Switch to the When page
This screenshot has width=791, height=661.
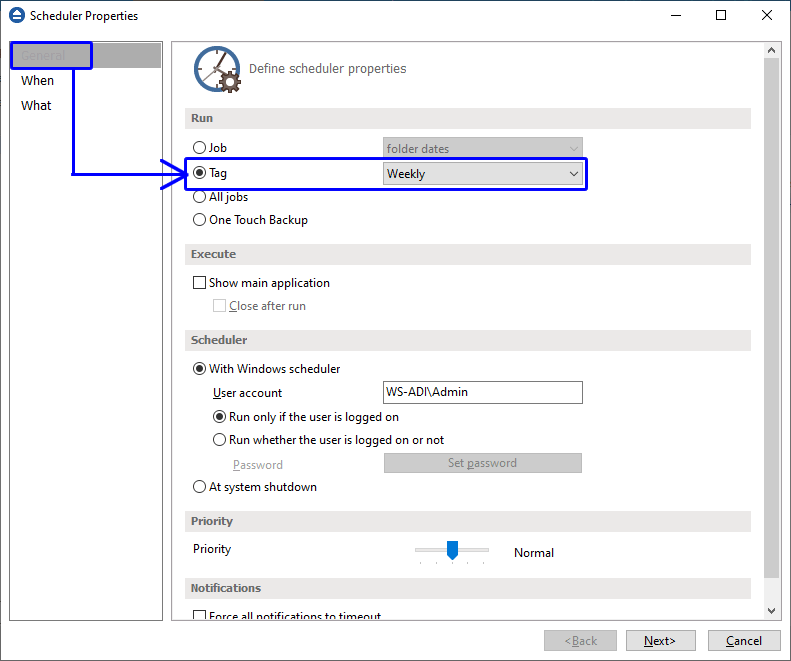point(37,81)
